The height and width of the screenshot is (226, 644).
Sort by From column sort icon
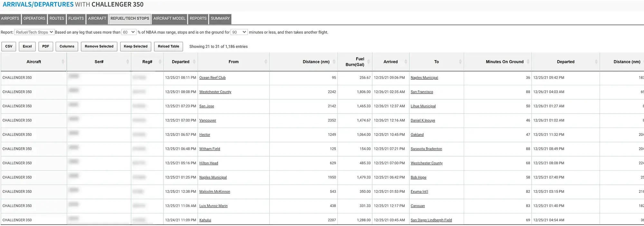[266, 62]
